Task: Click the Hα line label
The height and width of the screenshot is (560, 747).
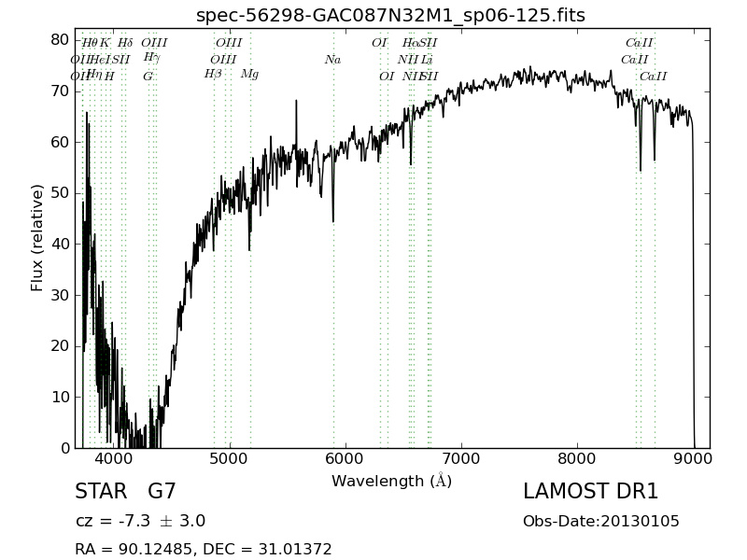Action: click(x=410, y=43)
